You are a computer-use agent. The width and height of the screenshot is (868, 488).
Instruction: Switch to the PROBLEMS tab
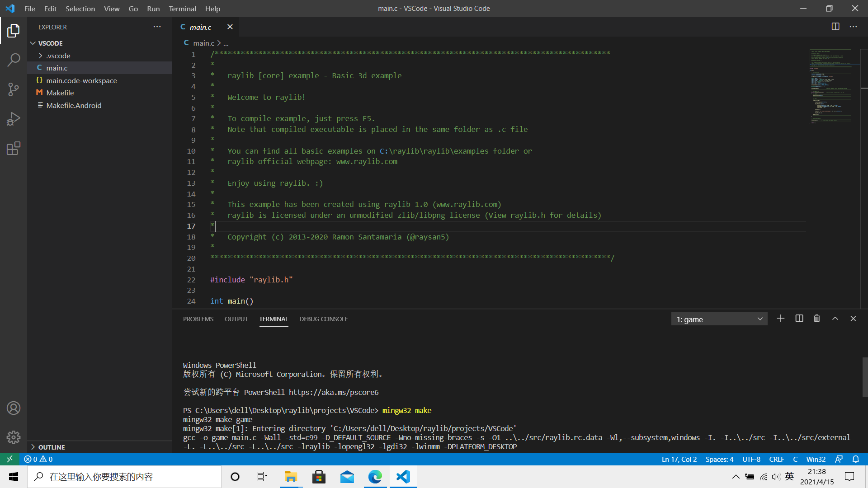tap(198, 319)
